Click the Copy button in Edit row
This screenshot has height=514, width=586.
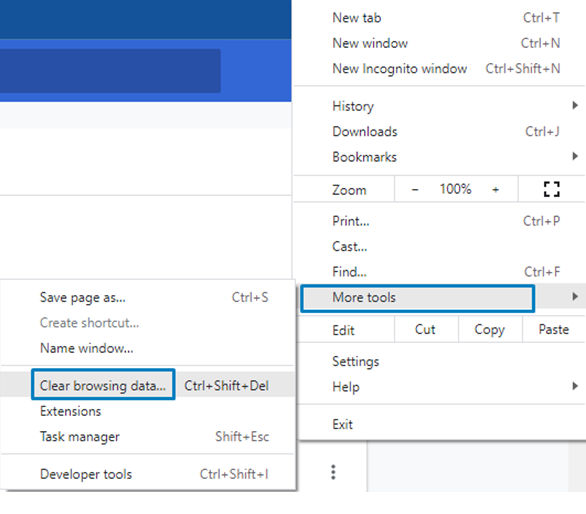coord(490,329)
